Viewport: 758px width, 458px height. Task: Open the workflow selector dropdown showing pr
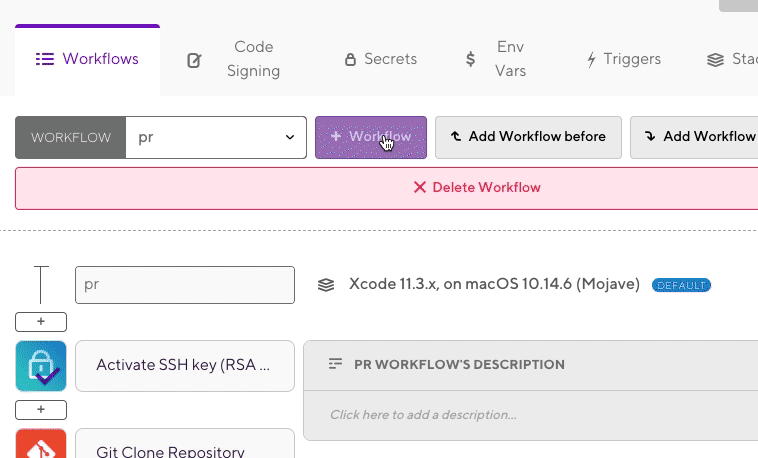point(216,137)
